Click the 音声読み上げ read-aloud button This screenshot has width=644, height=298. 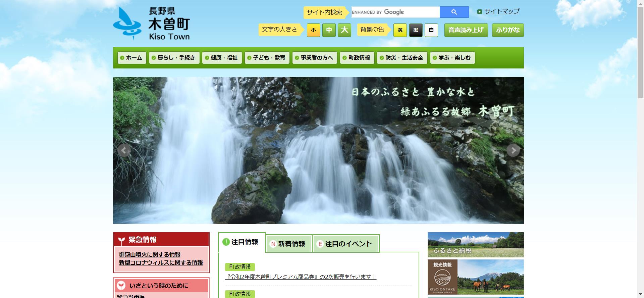(466, 30)
